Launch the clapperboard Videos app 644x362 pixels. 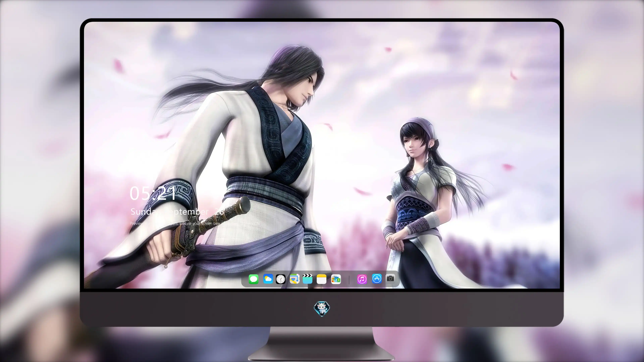point(308,279)
